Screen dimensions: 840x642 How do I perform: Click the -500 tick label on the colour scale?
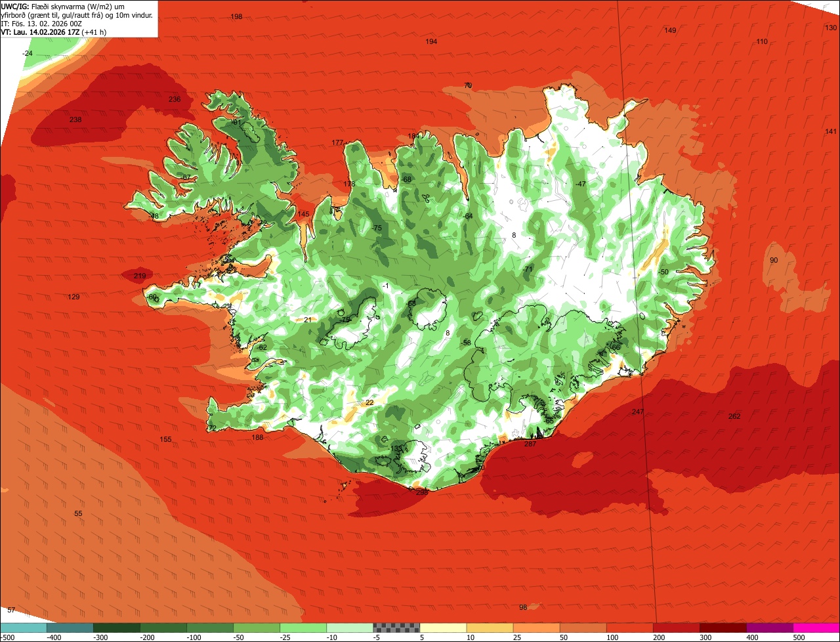coord(8,637)
